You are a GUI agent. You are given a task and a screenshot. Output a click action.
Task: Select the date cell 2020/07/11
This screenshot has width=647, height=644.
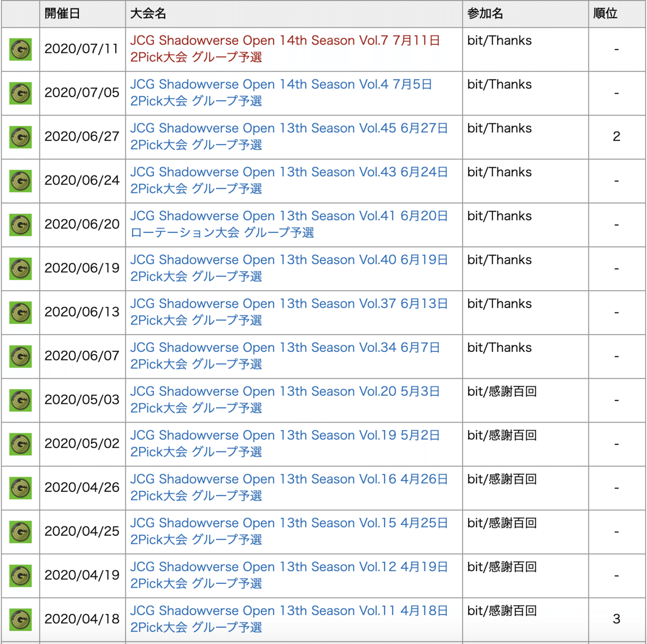click(x=82, y=49)
